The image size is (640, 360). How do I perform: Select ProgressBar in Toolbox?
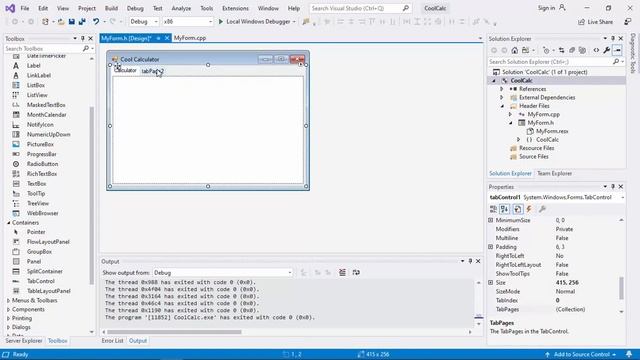[x=42, y=154]
